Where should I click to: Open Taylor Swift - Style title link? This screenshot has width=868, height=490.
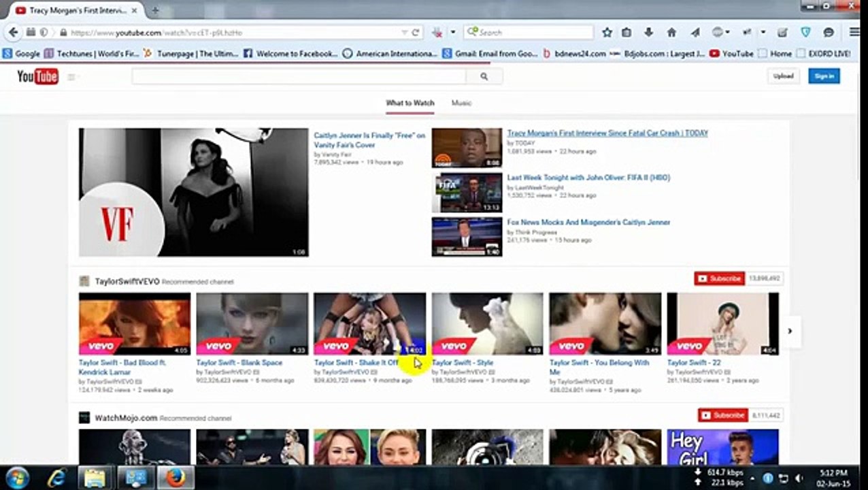463,363
